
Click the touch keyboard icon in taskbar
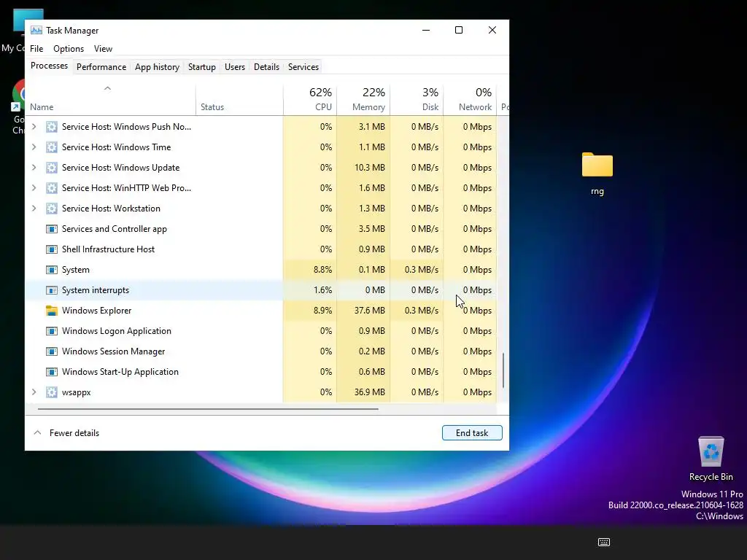click(603, 542)
